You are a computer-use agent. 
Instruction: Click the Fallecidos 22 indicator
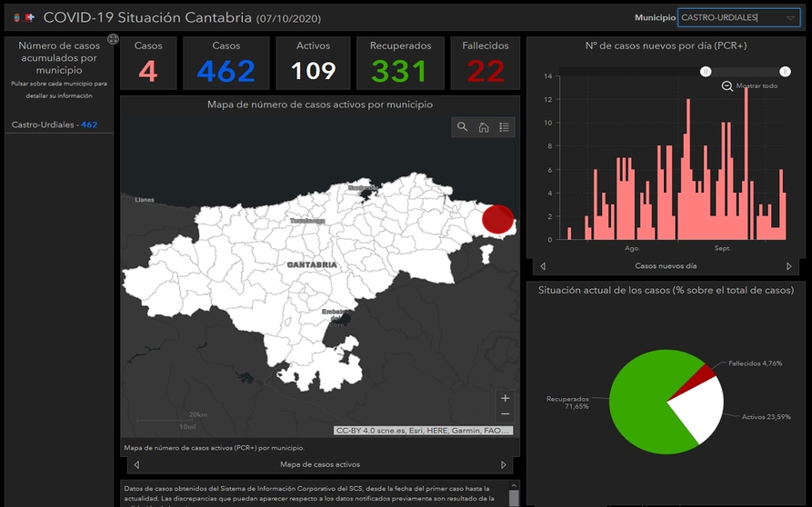[486, 63]
